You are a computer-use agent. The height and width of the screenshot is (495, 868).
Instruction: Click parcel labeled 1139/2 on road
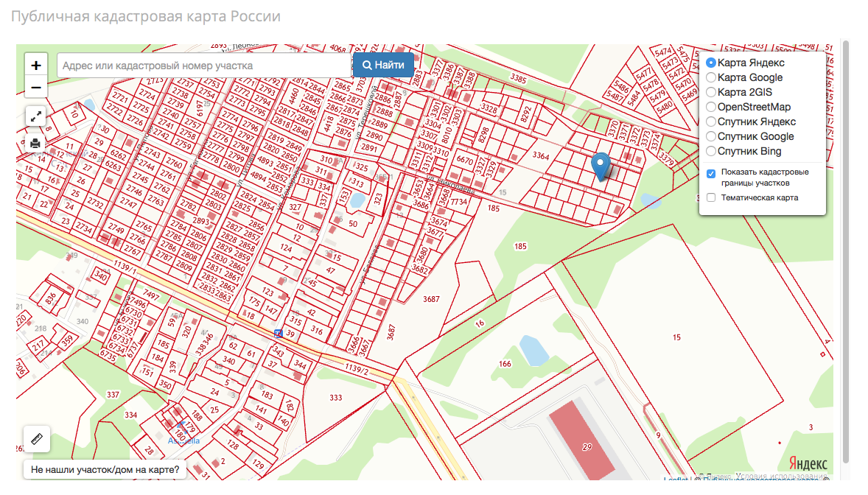click(x=357, y=369)
